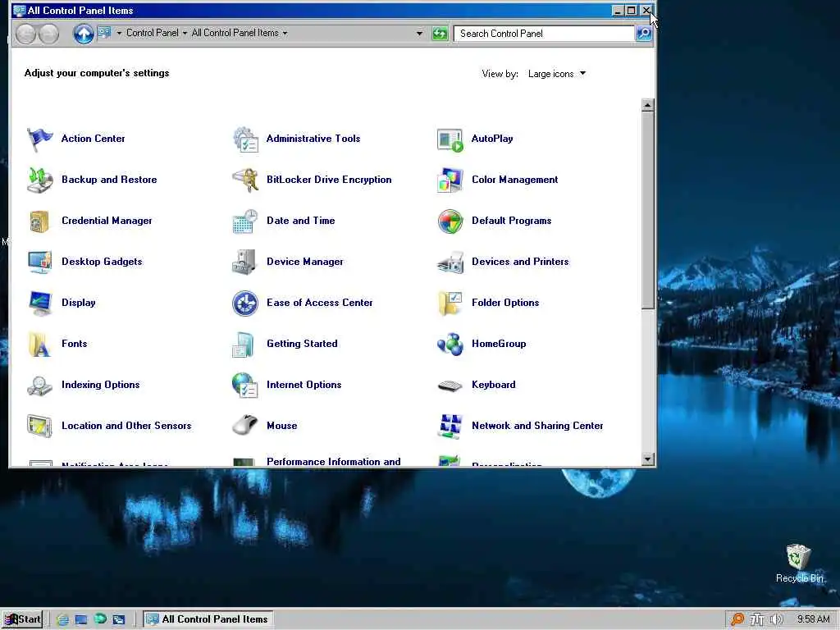Viewport: 840px width, 630px height.
Task: Focus the Search Control Panel field
Action: tap(543, 33)
